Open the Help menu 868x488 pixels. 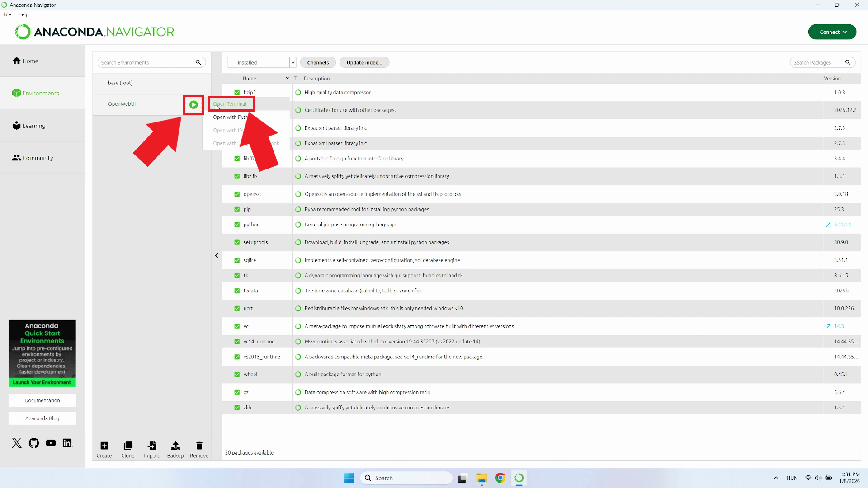click(23, 14)
